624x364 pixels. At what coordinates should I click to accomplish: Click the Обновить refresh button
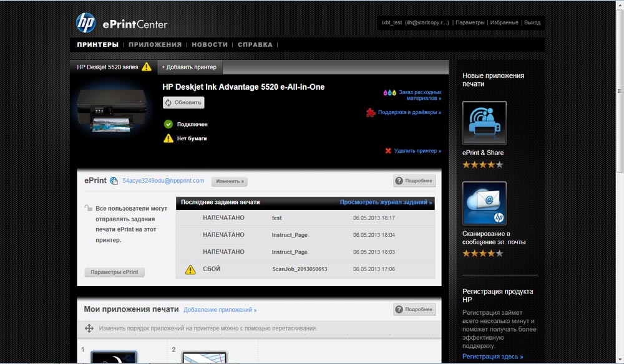pos(183,102)
